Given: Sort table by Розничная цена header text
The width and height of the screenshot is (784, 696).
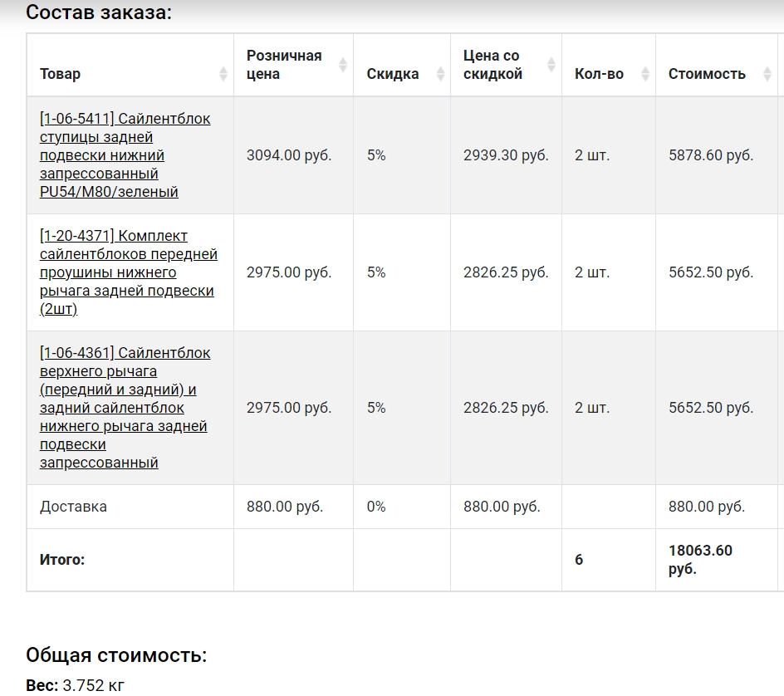Looking at the screenshot, I should point(283,65).
